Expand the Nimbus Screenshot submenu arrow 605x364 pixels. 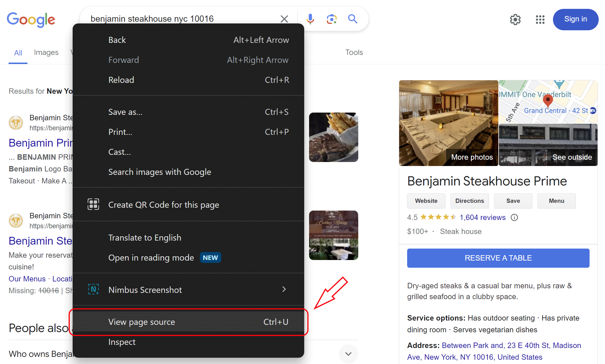pos(284,289)
